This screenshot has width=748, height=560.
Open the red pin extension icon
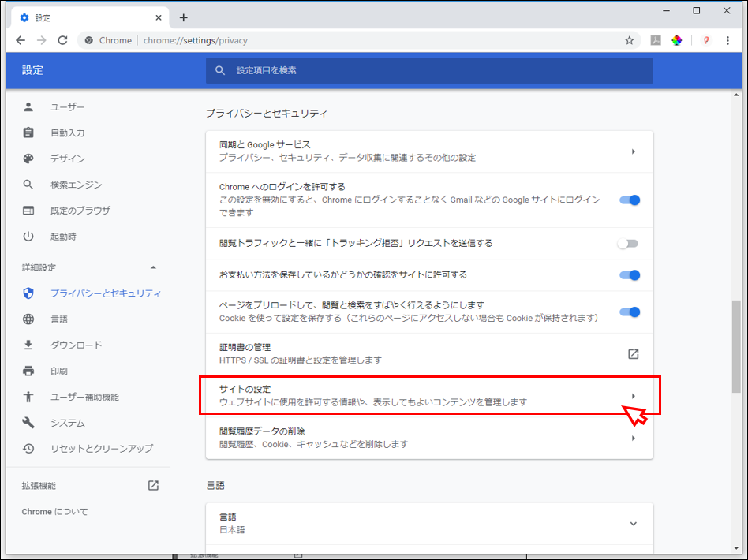click(x=706, y=40)
